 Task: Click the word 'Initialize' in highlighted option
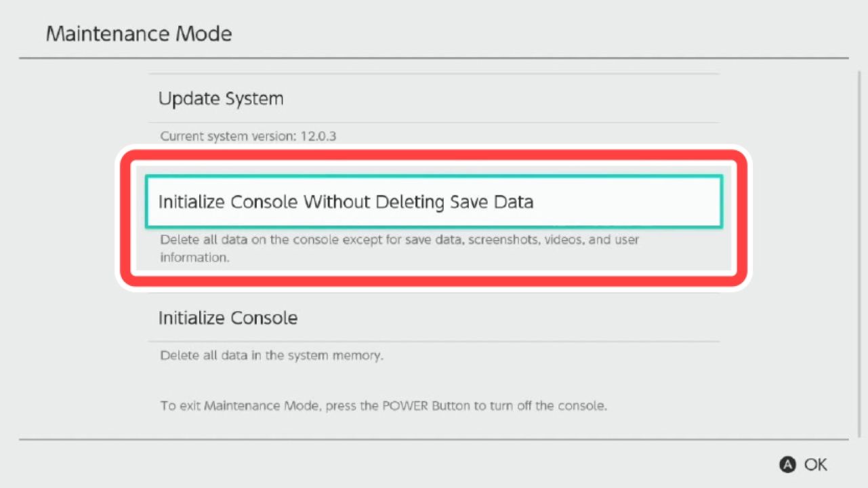(x=192, y=202)
